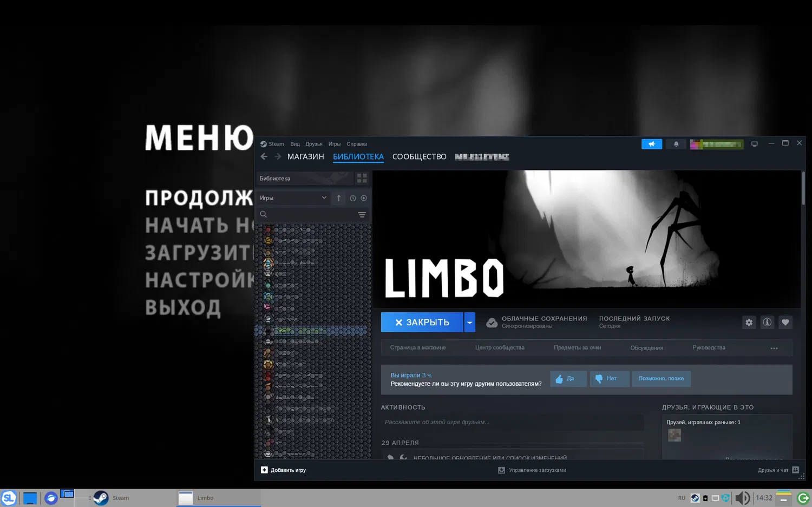Open the user account name dropdown
The image size is (812, 507).
[717, 144]
